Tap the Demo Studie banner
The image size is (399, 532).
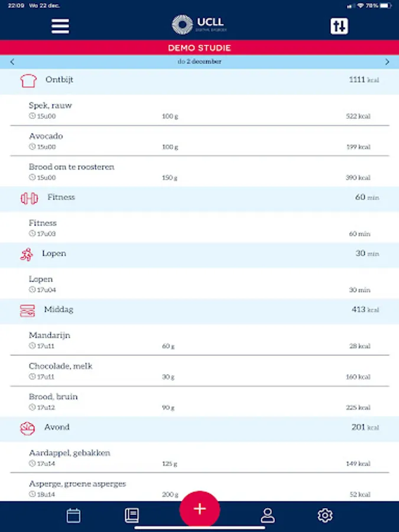pos(199,48)
